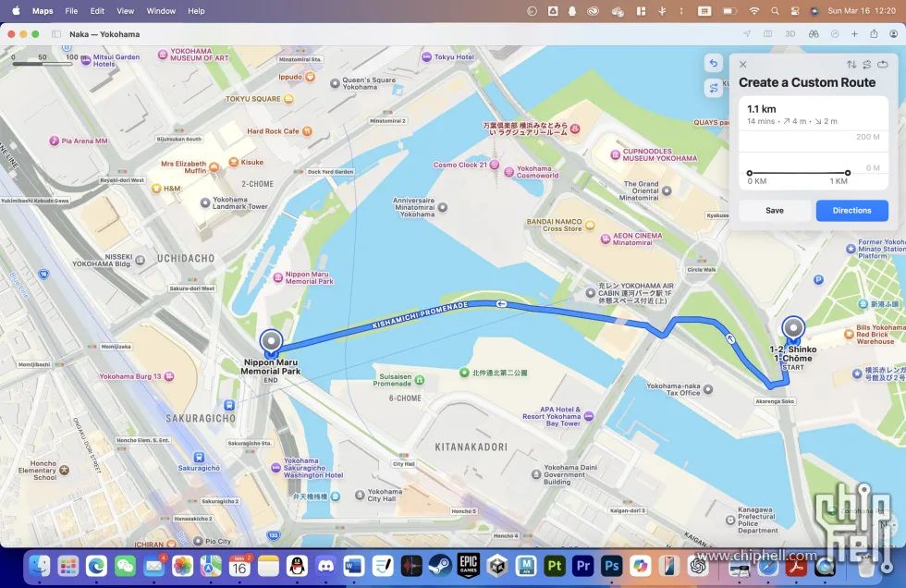Open the File menu
The image size is (906, 588).
72,11
